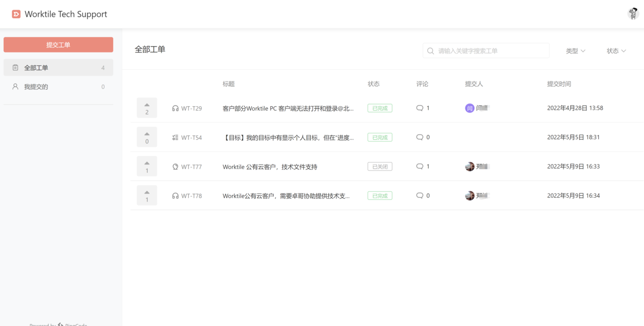The width and height of the screenshot is (644, 326).
Task: Toggle the upvote on ticket WT-T78
Action: tap(147, 195)
